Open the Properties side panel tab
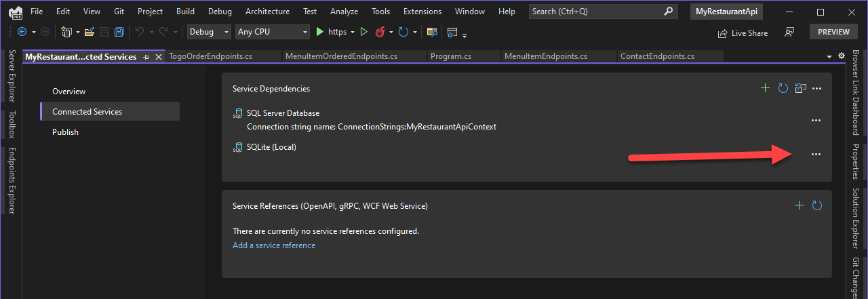Viewport: 868px width, 299px height. (856, 161)
